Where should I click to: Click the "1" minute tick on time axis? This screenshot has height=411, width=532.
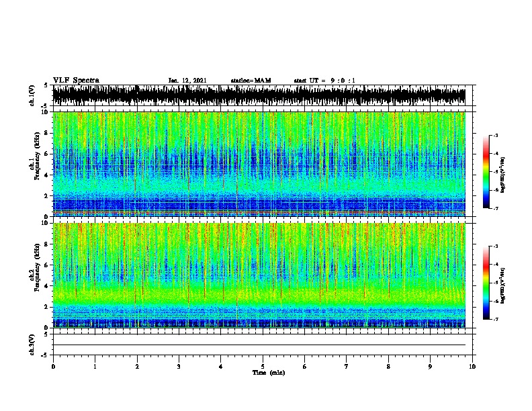95,367
